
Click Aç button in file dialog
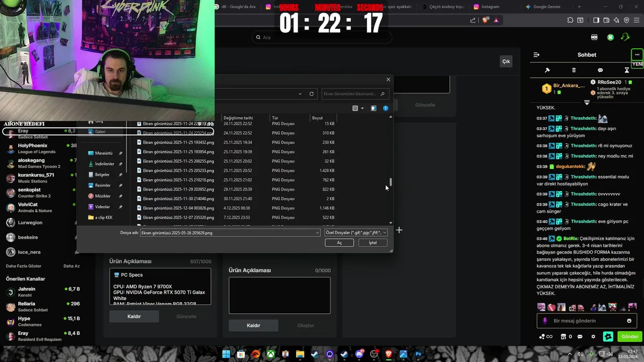339,243
